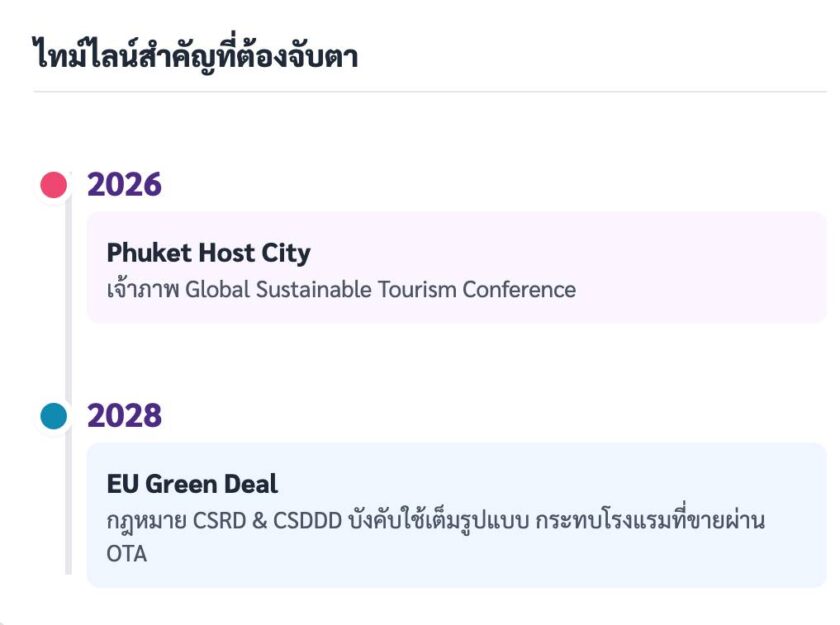Click the Global Sustainable Tourism Conference text
Viewport: 840px width, 625px height.
tap(380, 290)
